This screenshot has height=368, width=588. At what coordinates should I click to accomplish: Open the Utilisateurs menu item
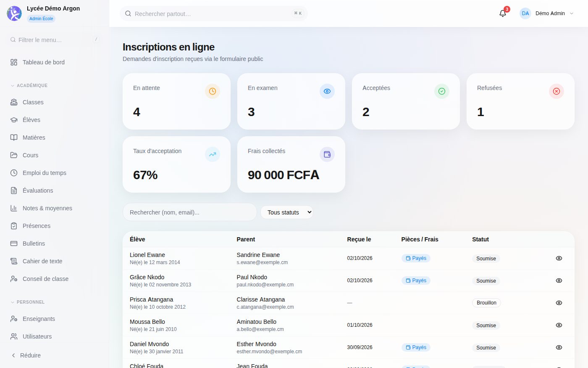tap(55, 336)
